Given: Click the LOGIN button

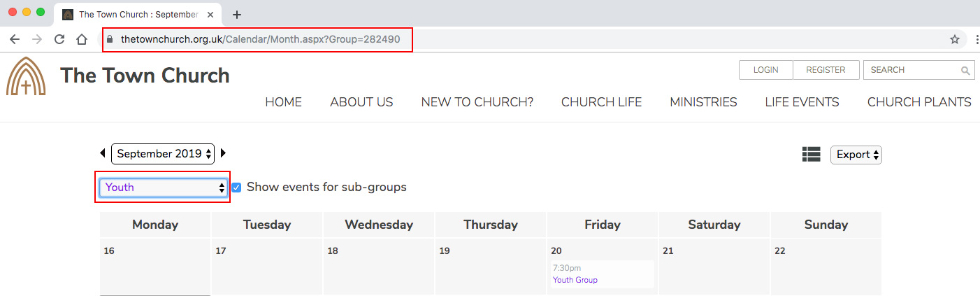Looking at the screenshot, I should (766, 70).
